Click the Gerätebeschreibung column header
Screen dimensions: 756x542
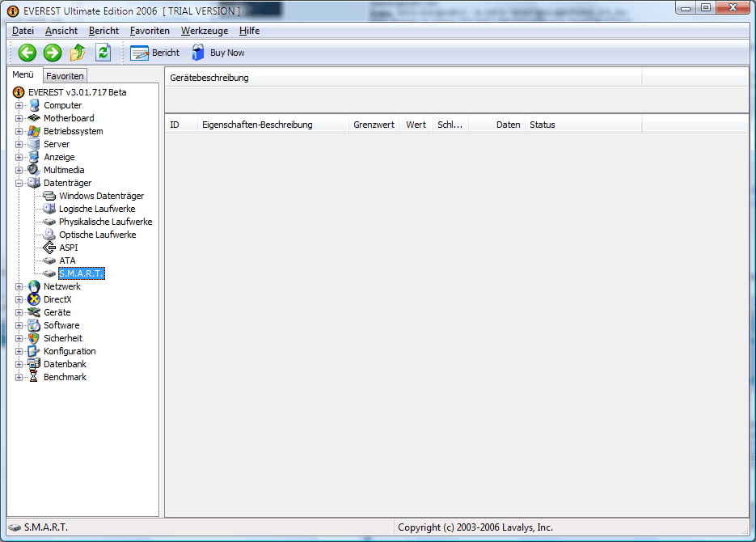coord(403,78)
